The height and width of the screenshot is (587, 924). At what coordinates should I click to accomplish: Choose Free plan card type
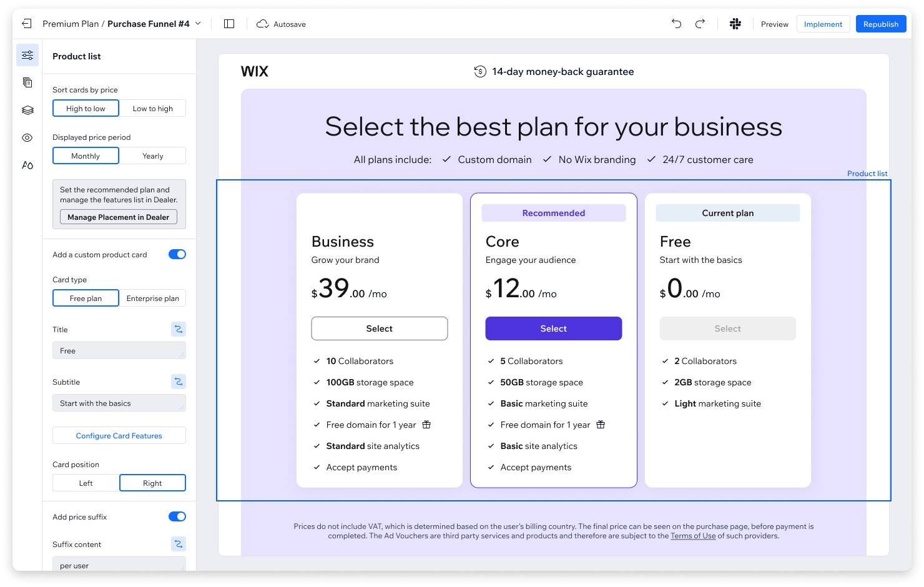pos(86,298)
